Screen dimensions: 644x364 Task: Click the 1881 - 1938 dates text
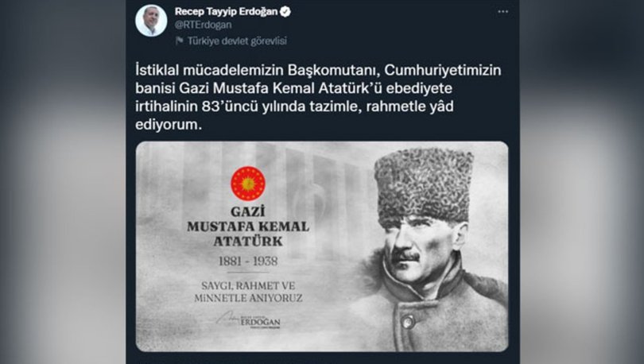(x=248, y=261)
